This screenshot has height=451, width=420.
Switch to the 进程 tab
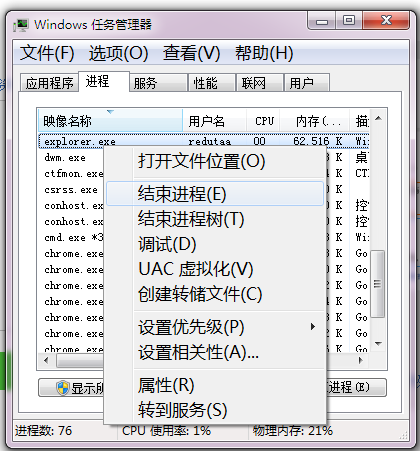[104, 81]
